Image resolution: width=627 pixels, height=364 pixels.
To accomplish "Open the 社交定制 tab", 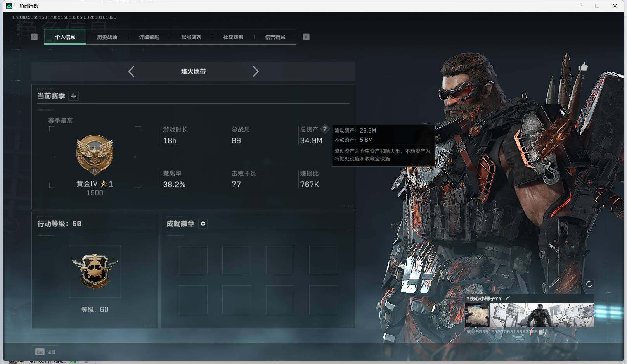I will pyautogui.click(x=233, y=37).
